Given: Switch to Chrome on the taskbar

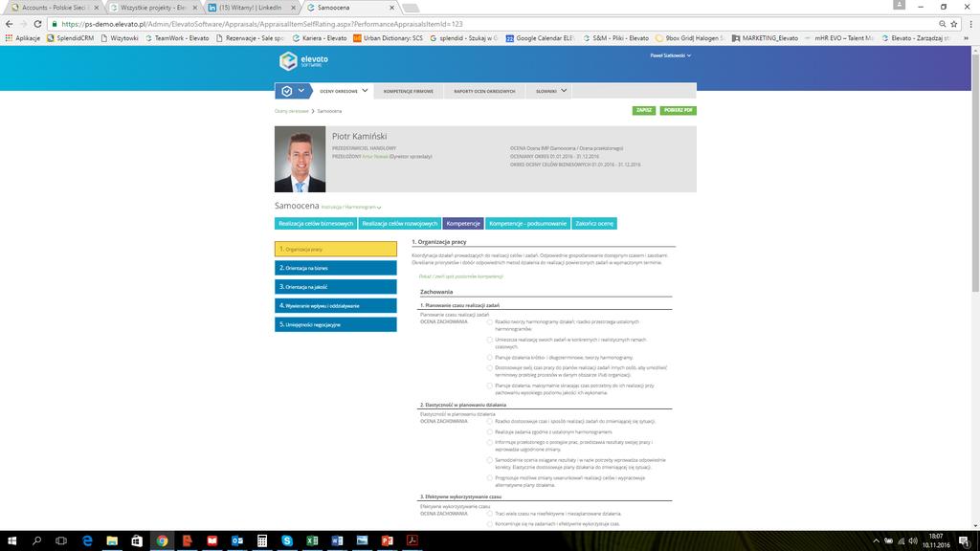Looking at the screenshot, I should click(x=162, y=540).
